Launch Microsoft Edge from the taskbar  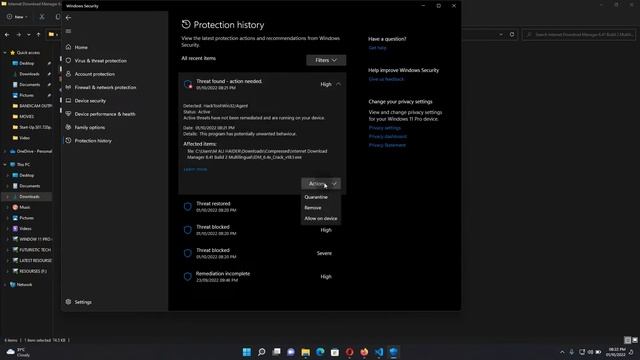[320, 352]
